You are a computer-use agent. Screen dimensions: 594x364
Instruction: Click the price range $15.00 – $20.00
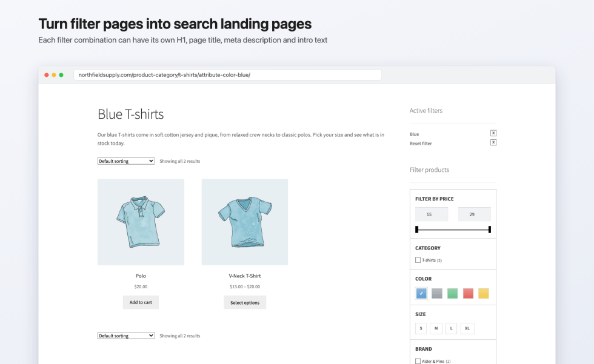point(245,286)
